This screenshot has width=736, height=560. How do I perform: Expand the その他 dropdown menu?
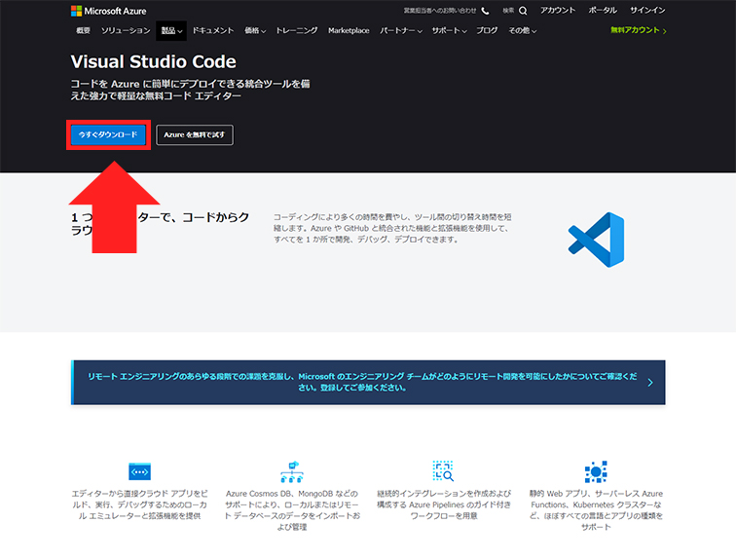tap(522, 30)
